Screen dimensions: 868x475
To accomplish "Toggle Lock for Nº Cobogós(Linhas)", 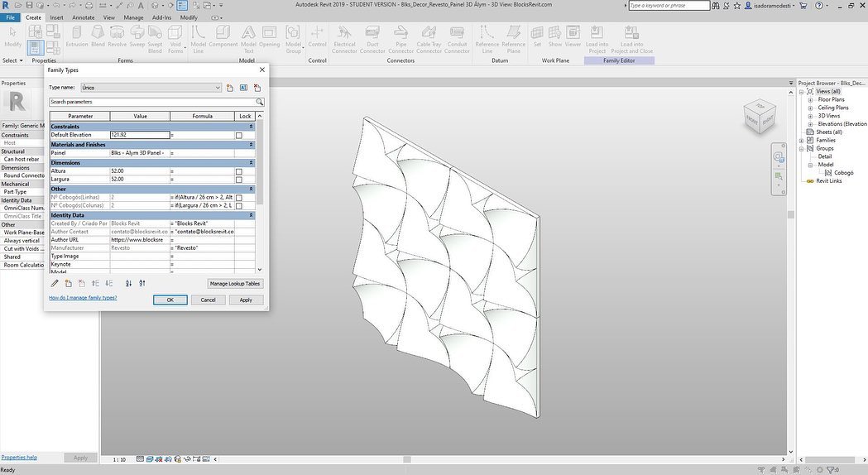I will tap(238, 198).
